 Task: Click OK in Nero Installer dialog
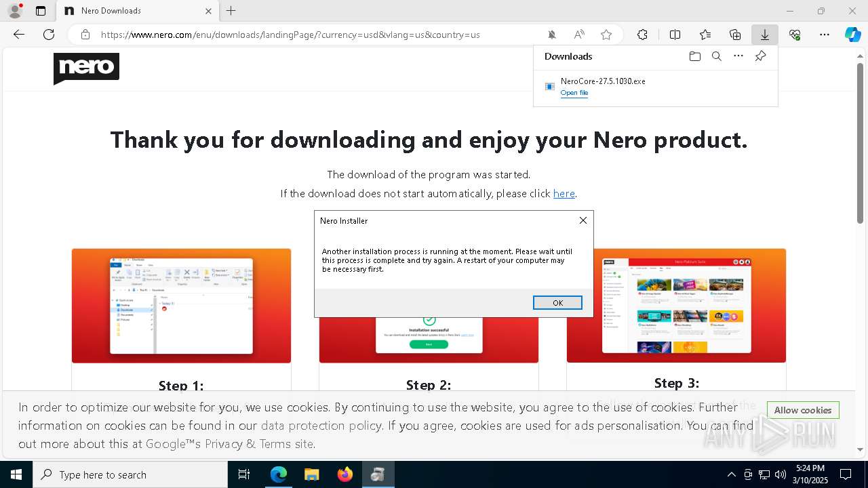[x=557, y=303]
